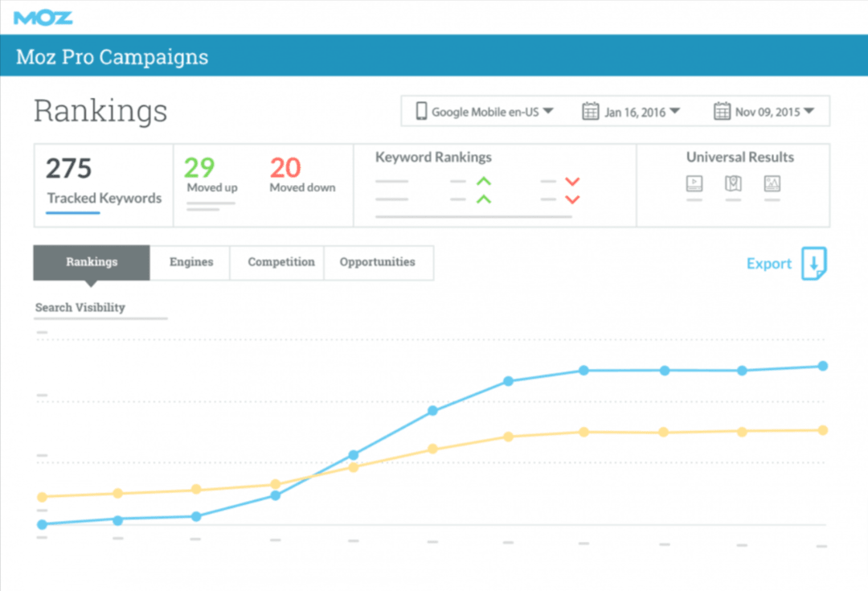Click the Moz logo
Screen dimensions: 868x591
click(43, 16)
